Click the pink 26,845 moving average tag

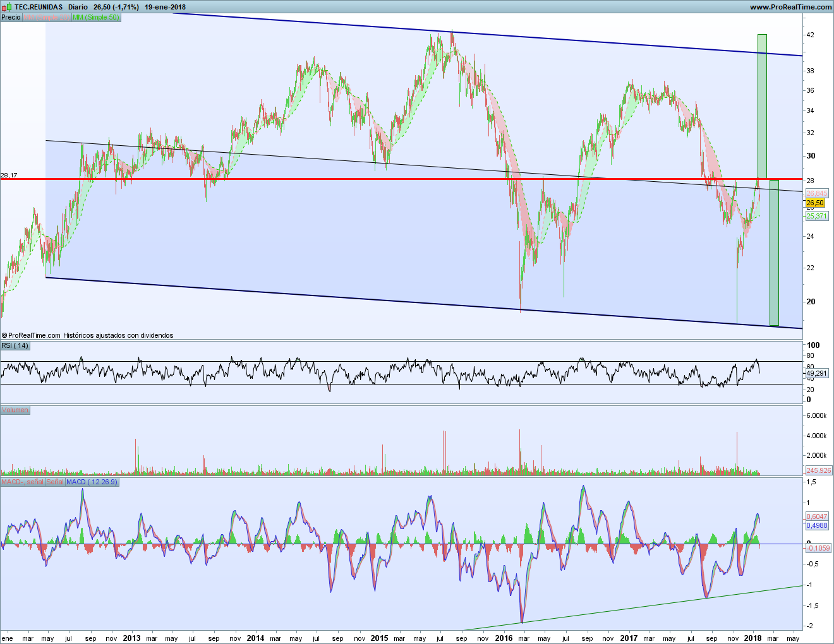(817, 194)
